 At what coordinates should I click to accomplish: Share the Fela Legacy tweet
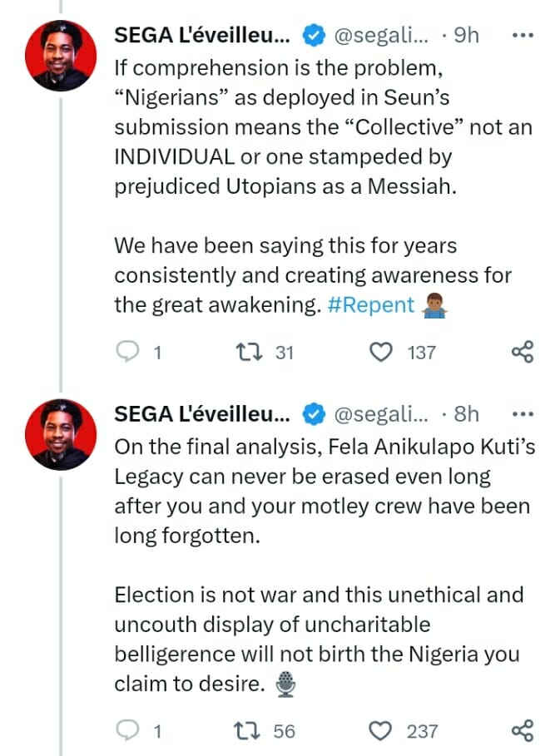tap(522, 730)
